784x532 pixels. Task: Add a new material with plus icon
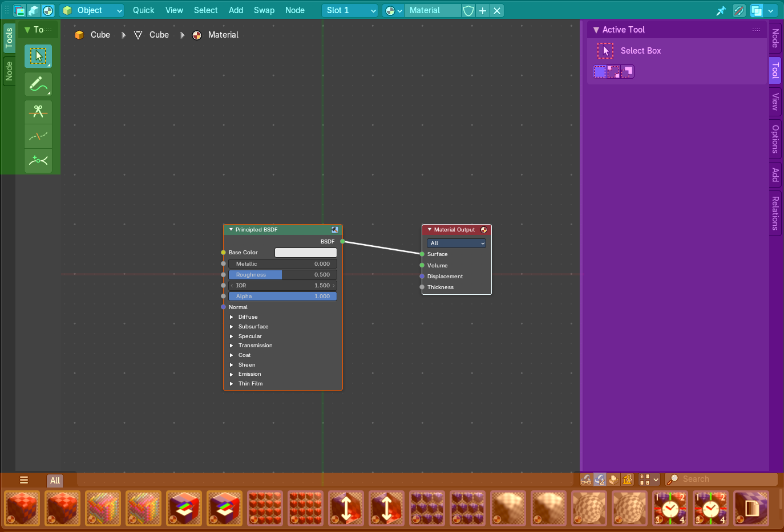pyautogui.click(x=483, y=10)
